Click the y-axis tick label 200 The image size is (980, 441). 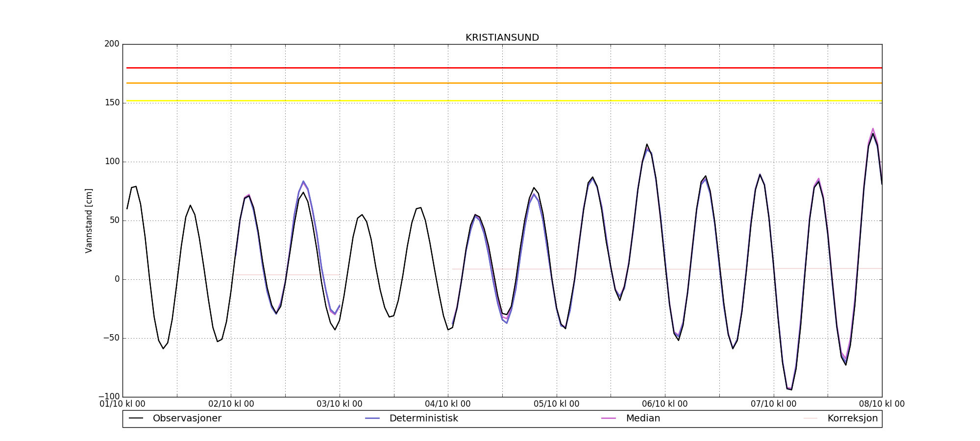pyautogui.click(x=112, y=44)
